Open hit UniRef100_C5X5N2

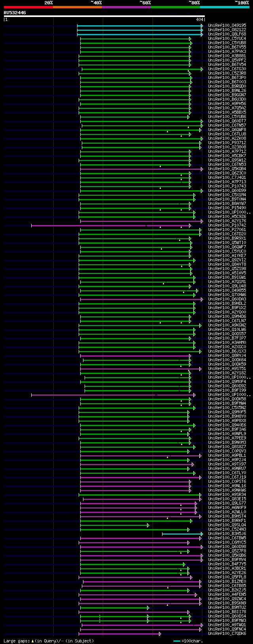click(227, 408)
